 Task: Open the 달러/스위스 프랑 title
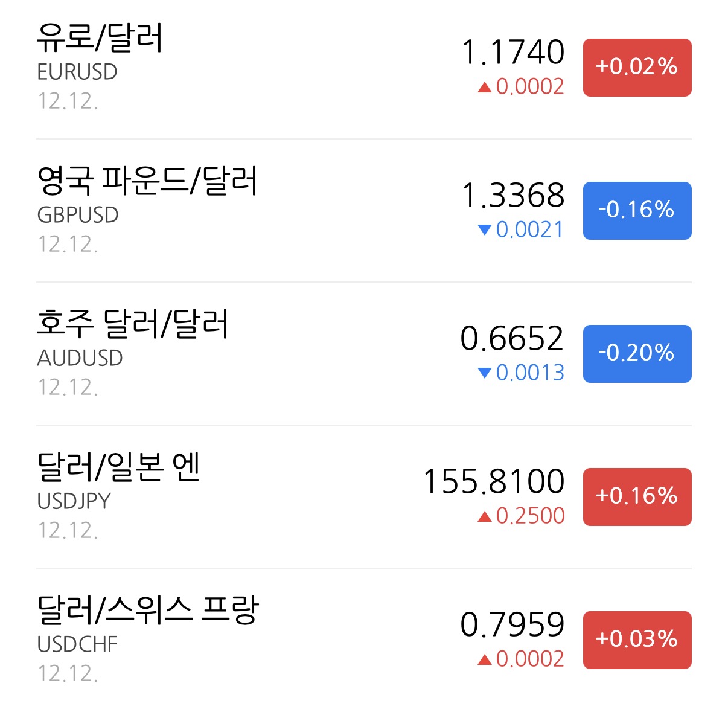148,609
